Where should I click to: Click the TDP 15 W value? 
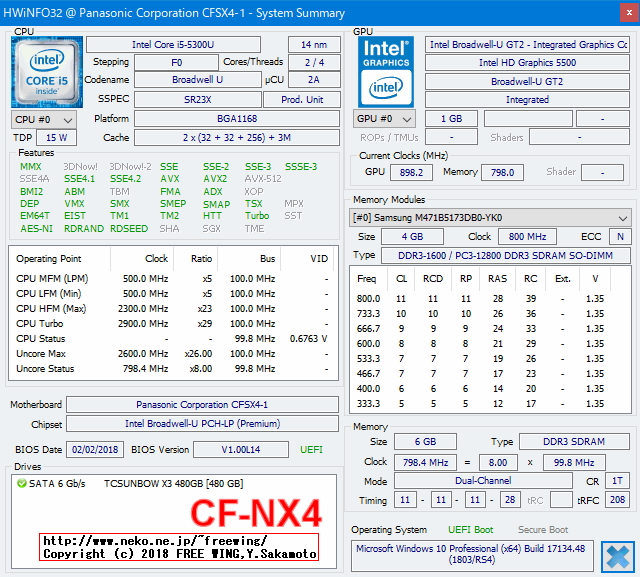click(56, 138)
